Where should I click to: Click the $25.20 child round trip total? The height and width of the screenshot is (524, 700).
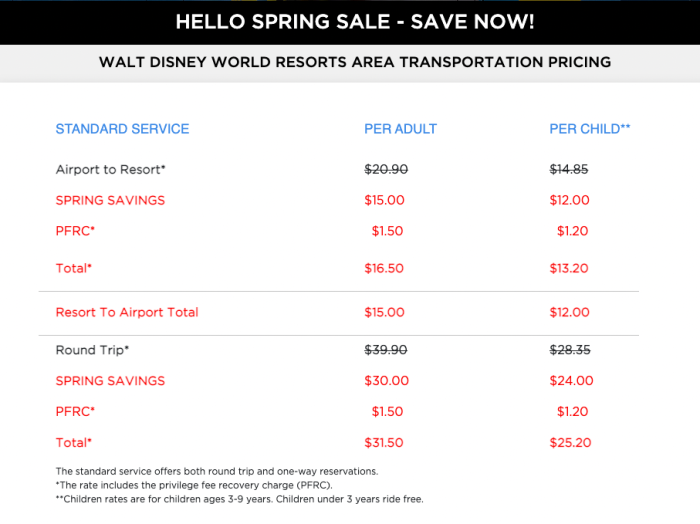571,442
